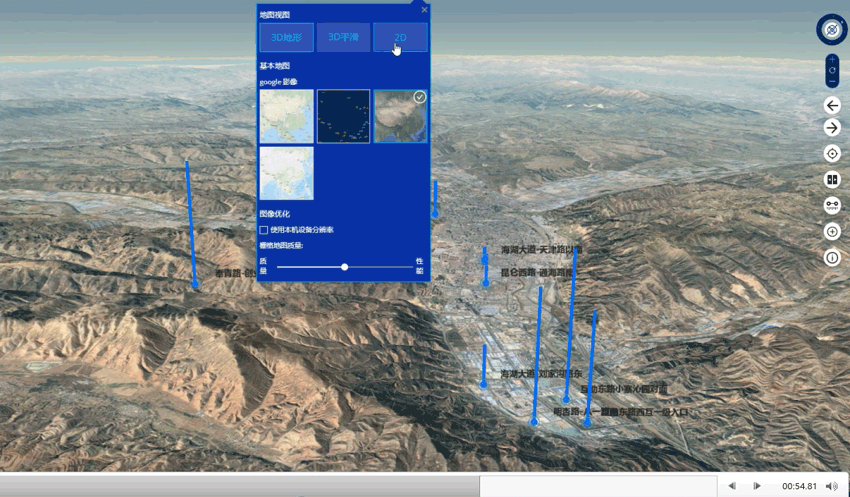Zoom out with the minus button

pyautogui.click(x=832, y=82)
